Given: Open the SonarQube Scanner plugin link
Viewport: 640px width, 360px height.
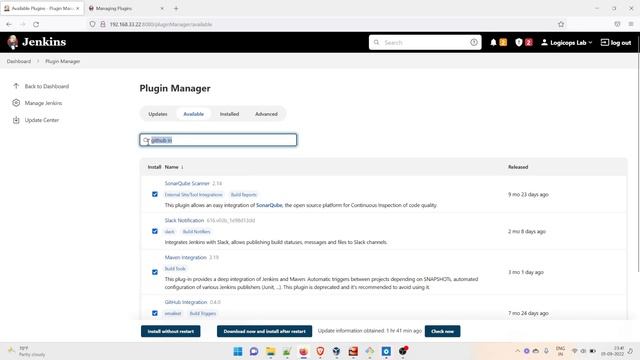Looking at the screenshot, I should [x=187, y=183].
